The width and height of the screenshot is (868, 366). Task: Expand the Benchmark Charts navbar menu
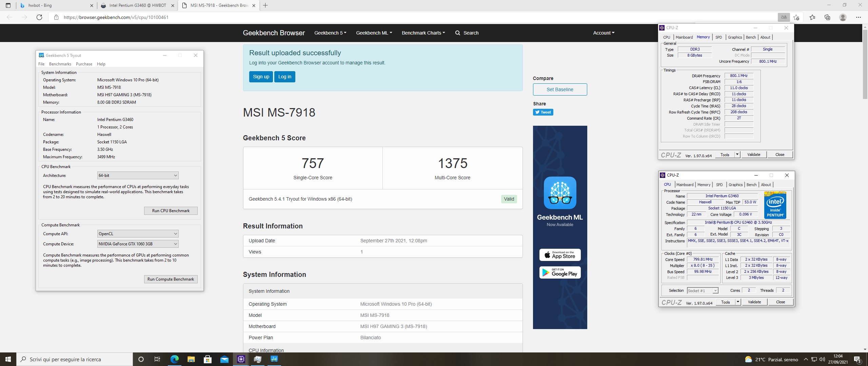423,33
